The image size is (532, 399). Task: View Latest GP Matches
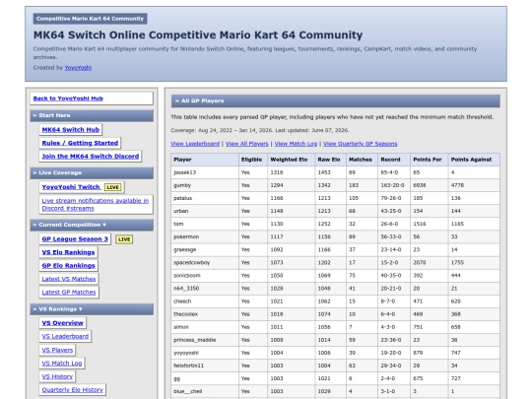pos(69,293)
